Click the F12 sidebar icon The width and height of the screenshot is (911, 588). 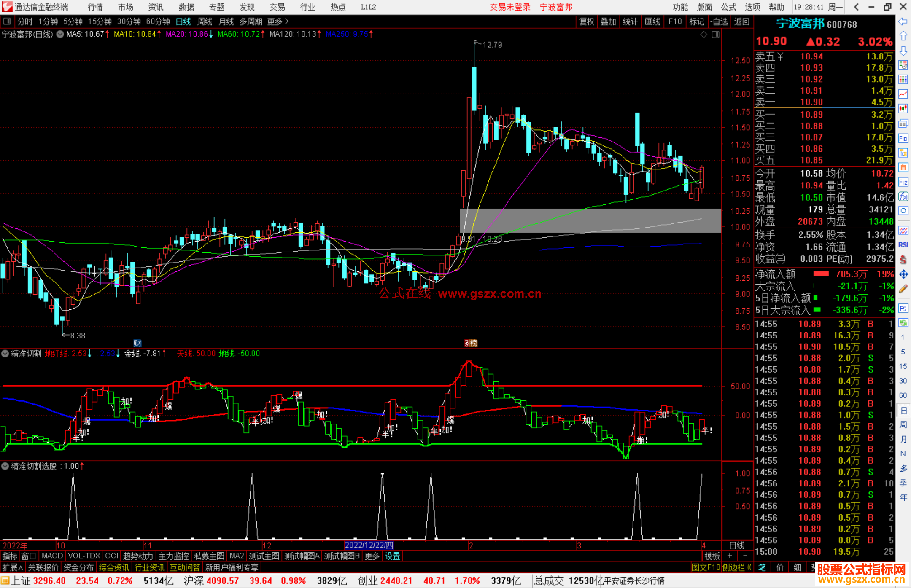coord(903,182)
